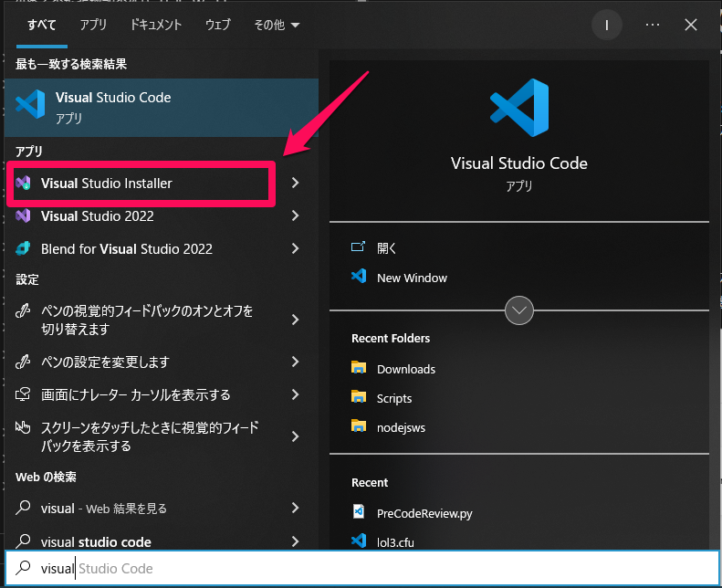Click the Scripts folder icon
This screenshot has height=588, width=722.
(x=359, y=397)
